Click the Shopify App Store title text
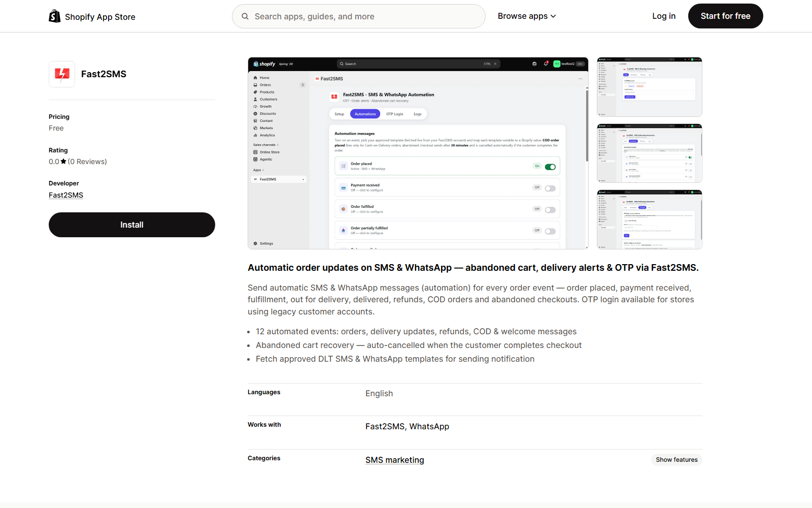Screen dimensions: 812x508 coord(100,17)
